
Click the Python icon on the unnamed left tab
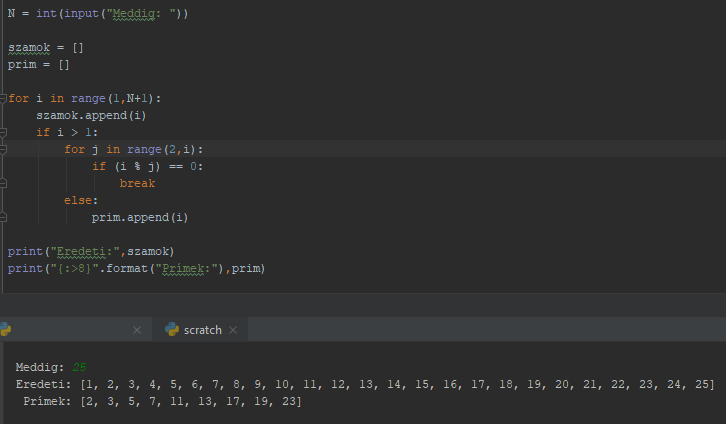[x=5, y=329]
